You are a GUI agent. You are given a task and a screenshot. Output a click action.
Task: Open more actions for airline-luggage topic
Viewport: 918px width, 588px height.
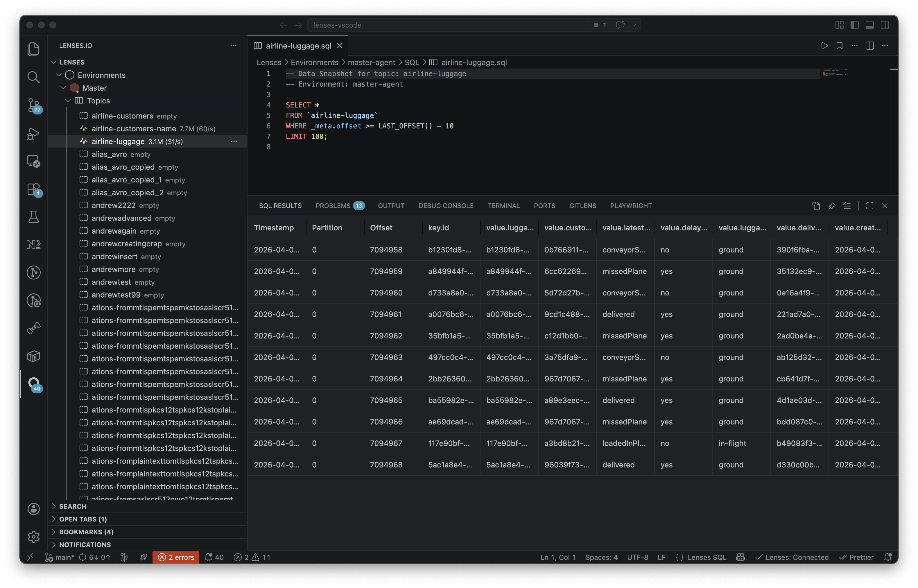(x=234, y=141)
